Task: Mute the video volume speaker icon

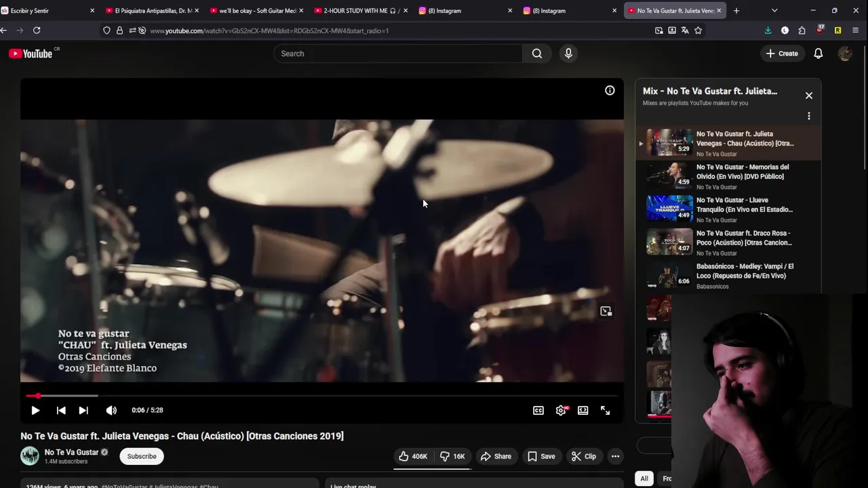Action: coord(111,410)
